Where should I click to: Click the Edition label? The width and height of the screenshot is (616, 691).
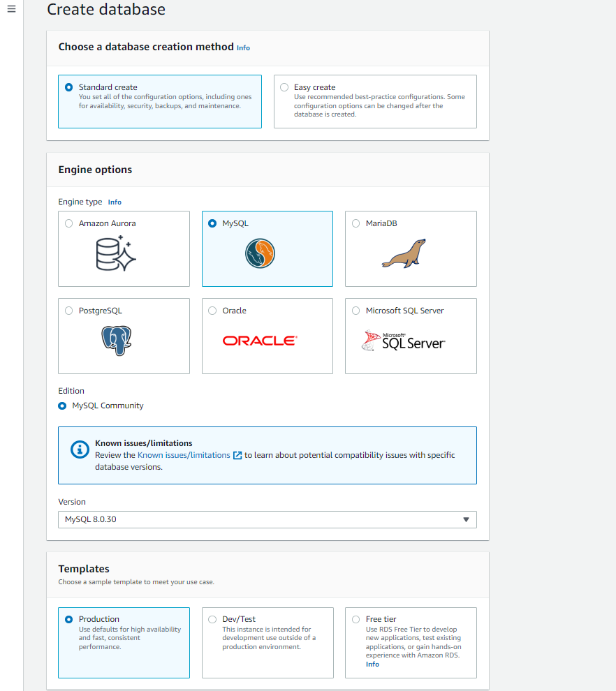(x=71, y=391)
